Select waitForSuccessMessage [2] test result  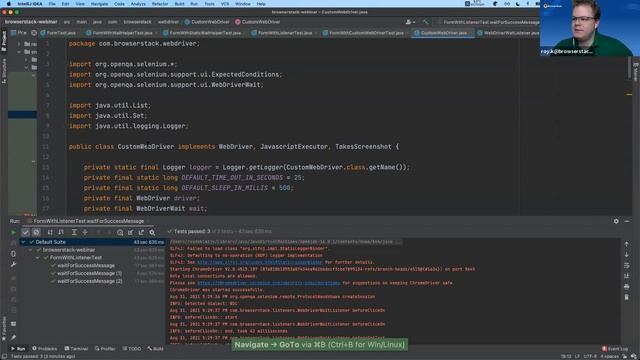[x=89, y=281]
